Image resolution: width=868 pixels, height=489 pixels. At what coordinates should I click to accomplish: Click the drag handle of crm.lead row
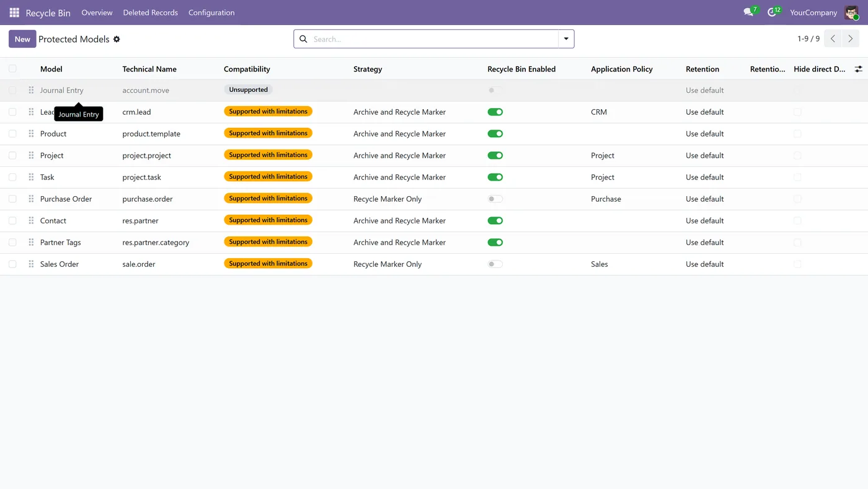click(31, 112)
